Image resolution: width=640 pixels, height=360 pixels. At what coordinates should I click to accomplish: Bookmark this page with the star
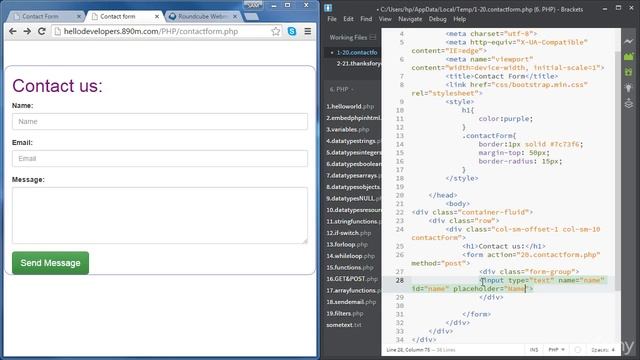pyautogui.click(x=276, y=31)
